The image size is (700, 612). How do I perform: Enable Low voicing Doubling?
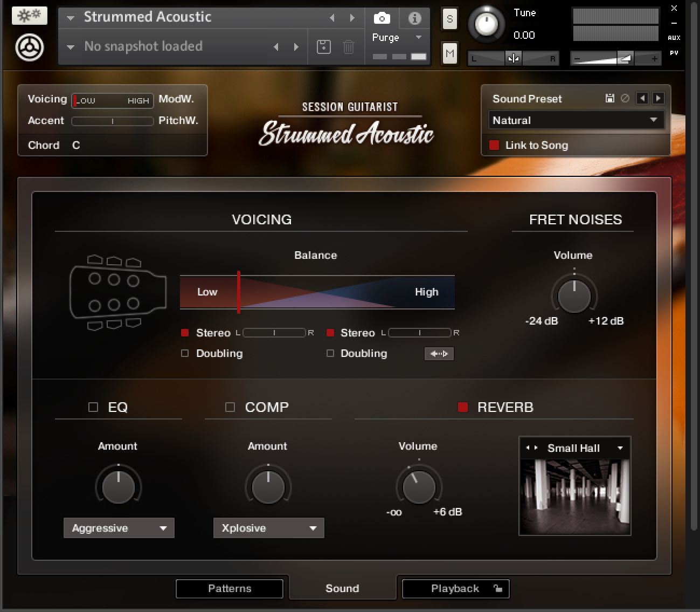point(185,353)
